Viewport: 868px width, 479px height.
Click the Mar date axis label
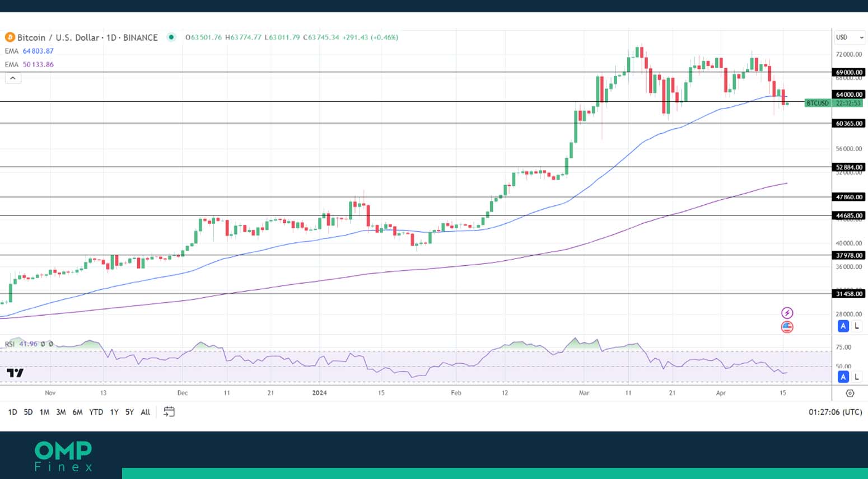point(584,393)
